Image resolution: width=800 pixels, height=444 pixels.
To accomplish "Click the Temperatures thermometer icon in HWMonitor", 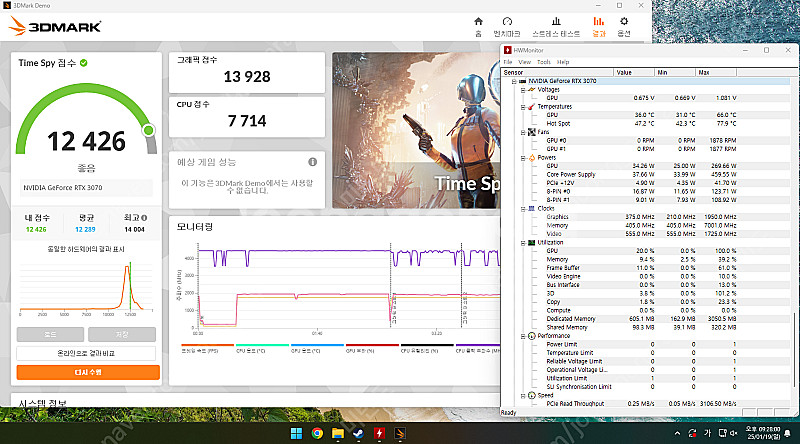I will 532,107.
